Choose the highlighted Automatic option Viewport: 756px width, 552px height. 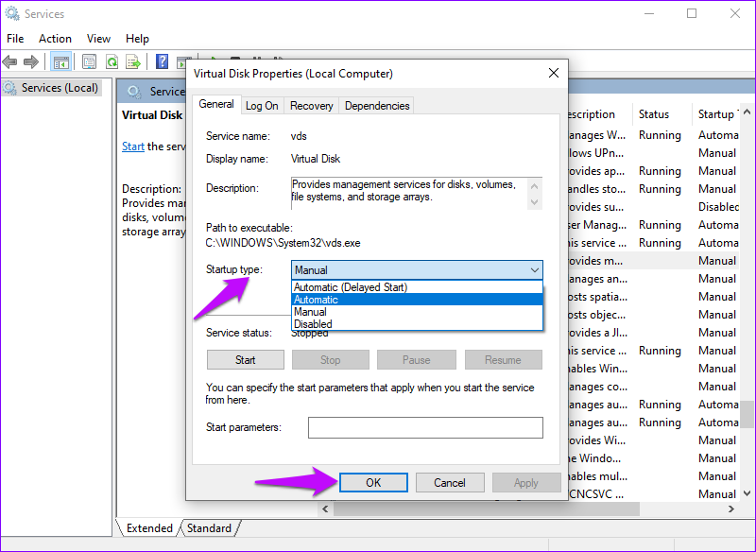417,300
